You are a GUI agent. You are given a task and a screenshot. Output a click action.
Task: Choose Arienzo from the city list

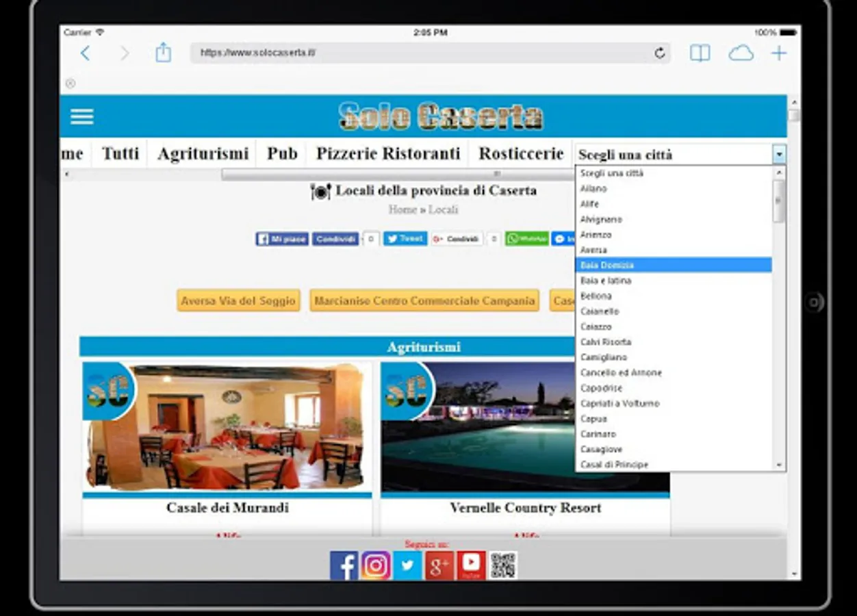coord(674,235)
